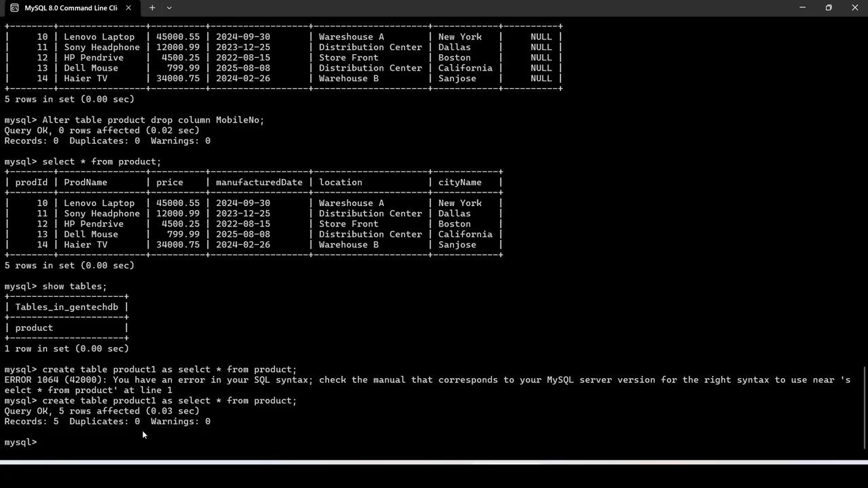Click the vertical scrollbar thumb
The height and width of the screenshot is (488, 868).
click(x=865, y=407)
